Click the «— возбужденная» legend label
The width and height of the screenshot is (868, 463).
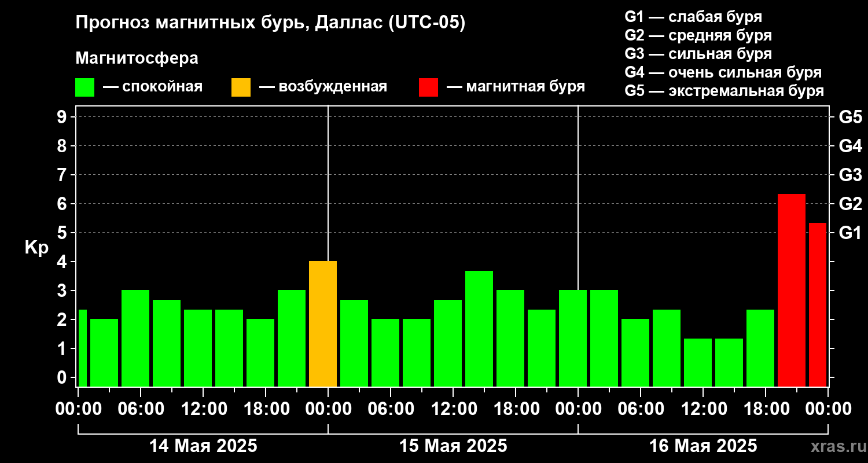(x=323, y=87)
